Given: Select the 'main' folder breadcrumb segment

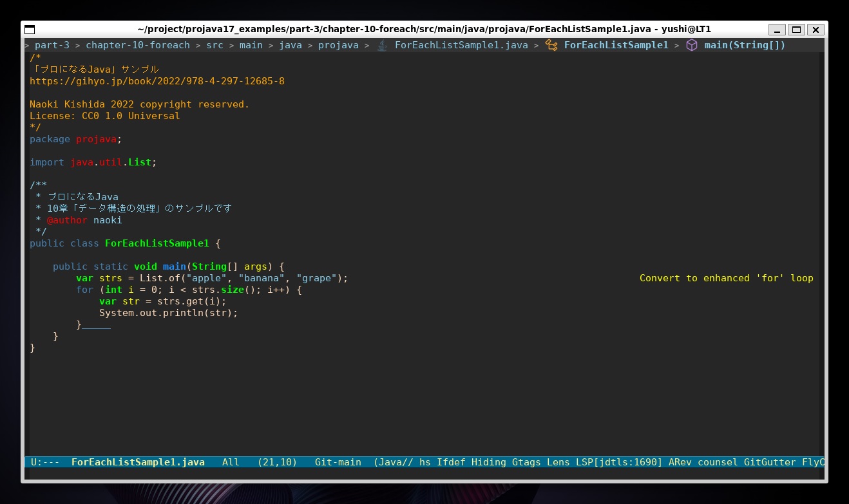Looking at the screenshot, I should [251, 45].
